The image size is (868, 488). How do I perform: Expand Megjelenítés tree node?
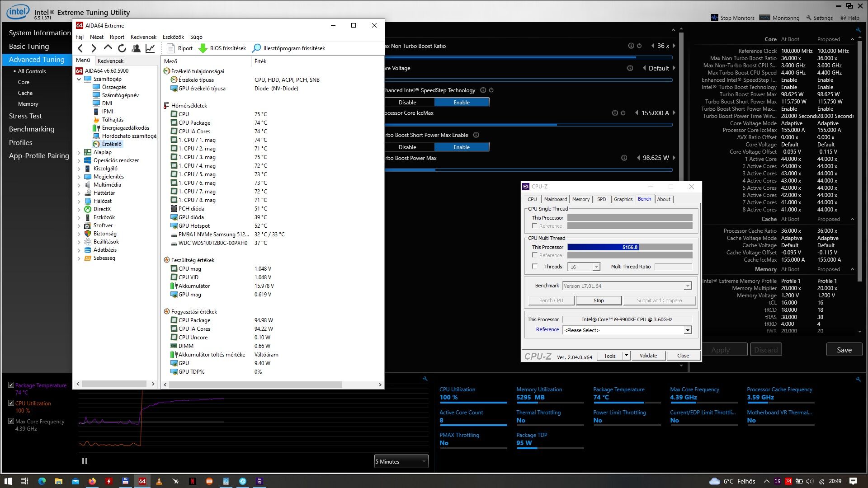pos(79,177)
